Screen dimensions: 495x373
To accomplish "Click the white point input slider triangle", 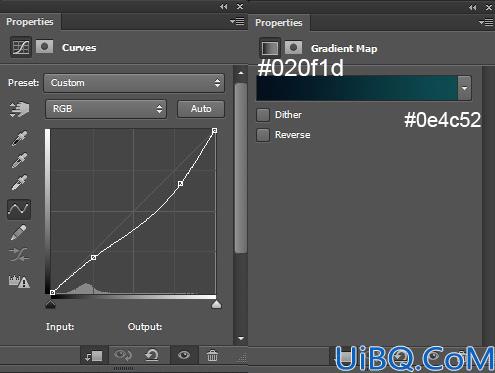I will click(x=216, y=304).
